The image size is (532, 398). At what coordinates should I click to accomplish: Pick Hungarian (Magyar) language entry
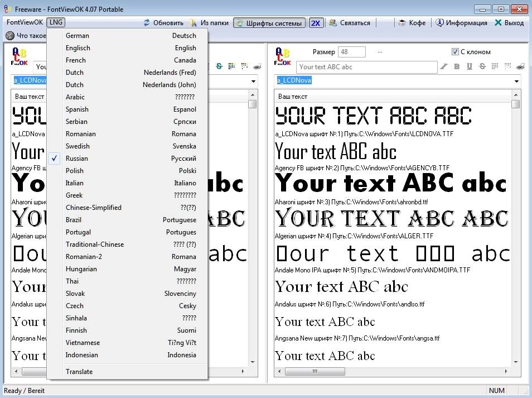128,269
